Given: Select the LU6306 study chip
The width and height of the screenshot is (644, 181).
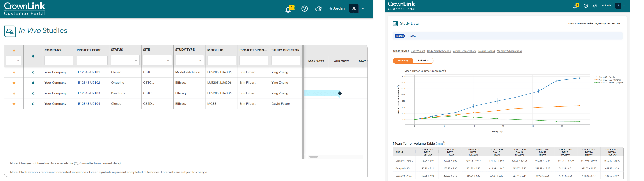Looking at the screenshot, I should coord(412,36).
